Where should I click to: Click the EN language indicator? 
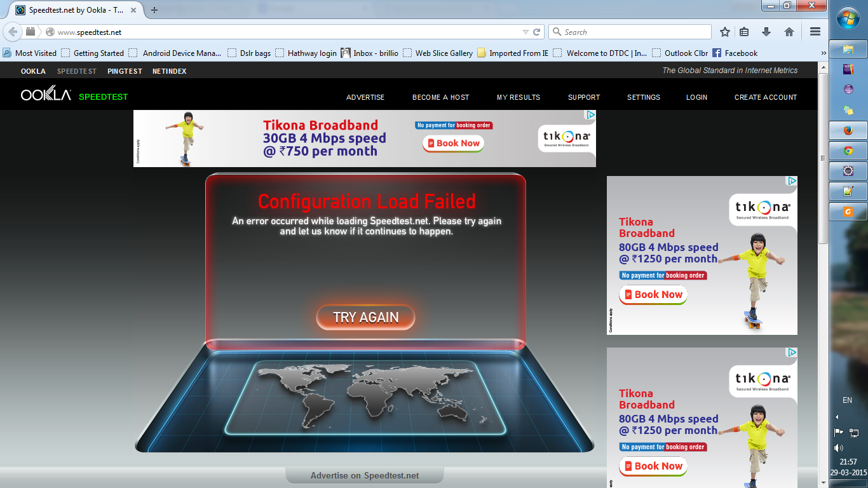pyautogui.click(x=847, y=400)
